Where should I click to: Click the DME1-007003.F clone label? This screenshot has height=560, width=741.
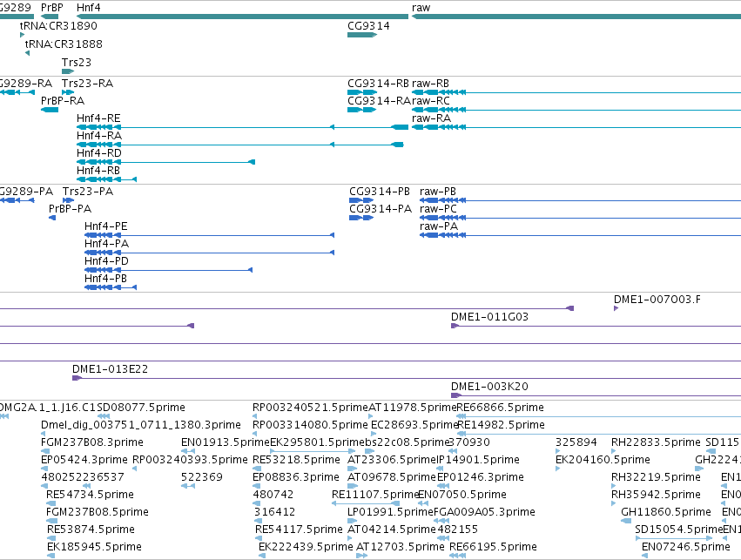[x=657, y=300]
